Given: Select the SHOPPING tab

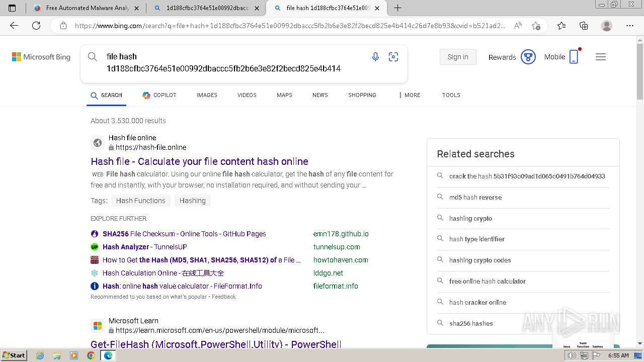Looking at the screenshot, I should 362,95.
